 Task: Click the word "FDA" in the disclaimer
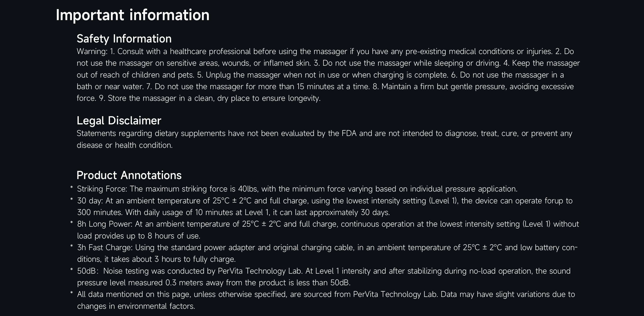click(349, 134)
